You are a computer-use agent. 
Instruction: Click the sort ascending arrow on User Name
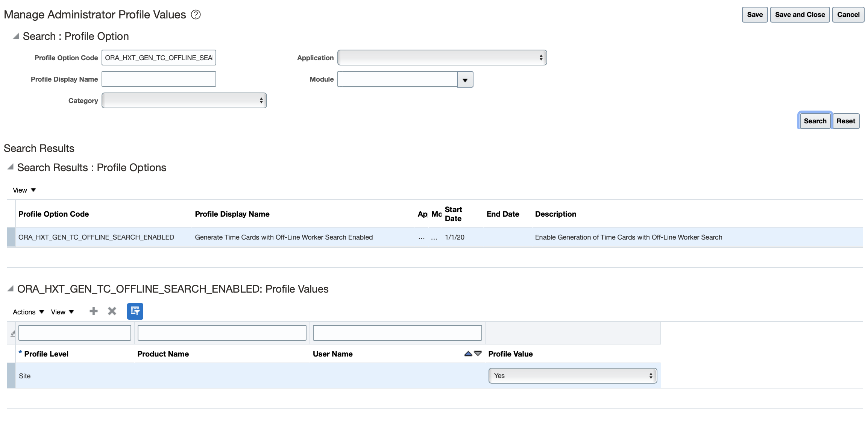click(x=468, y=354)
